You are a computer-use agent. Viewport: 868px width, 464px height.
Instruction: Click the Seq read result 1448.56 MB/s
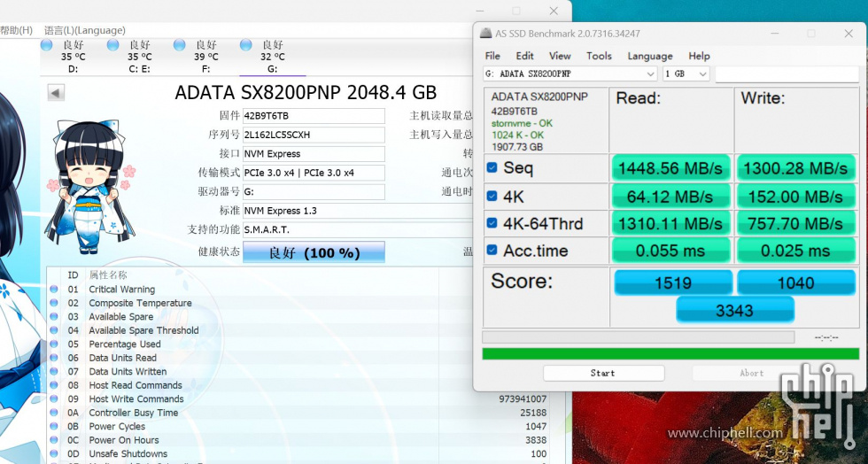(x=671, y=168)
